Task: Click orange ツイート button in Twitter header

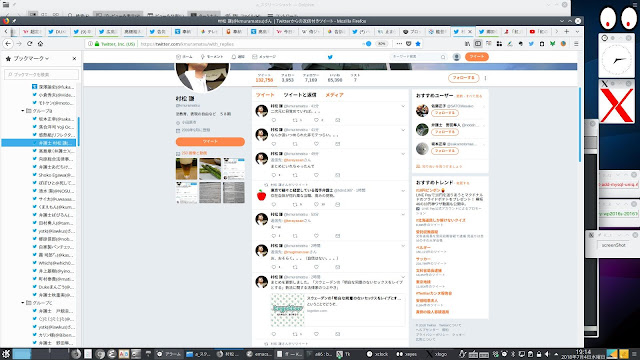Action: [477, 57]
